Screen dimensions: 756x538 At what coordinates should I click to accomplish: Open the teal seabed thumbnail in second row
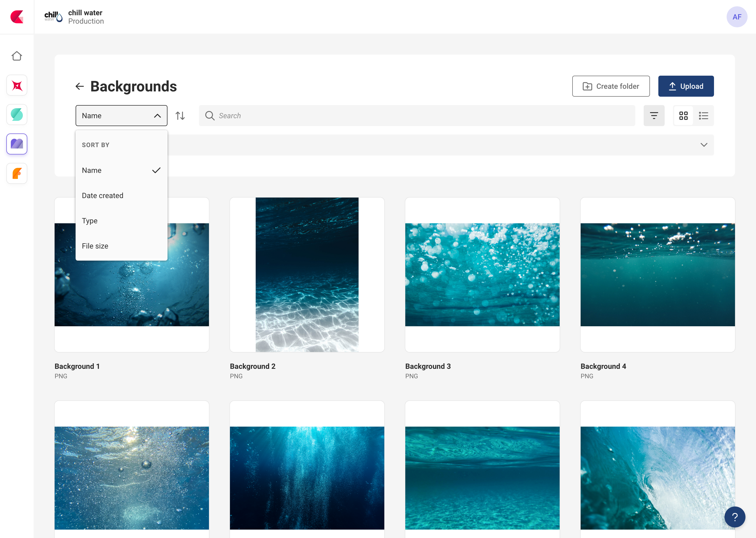pos(482,478)
